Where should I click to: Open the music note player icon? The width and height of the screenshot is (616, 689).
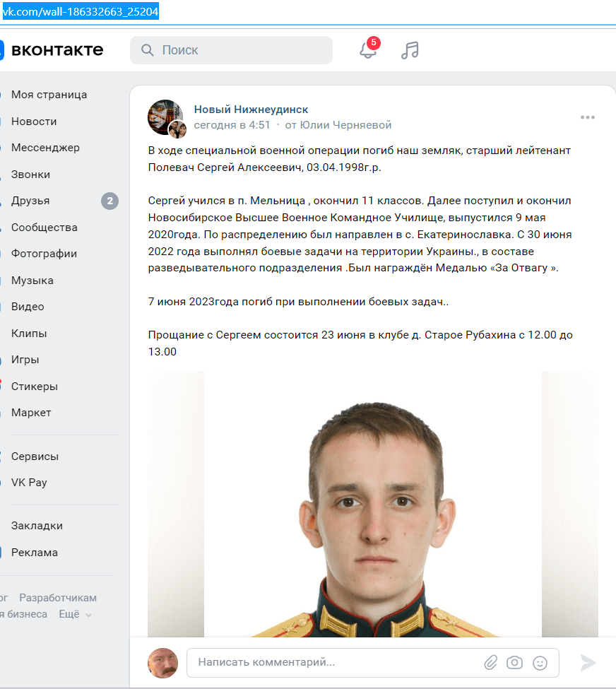pyautogui.click(x=410, y=50)
